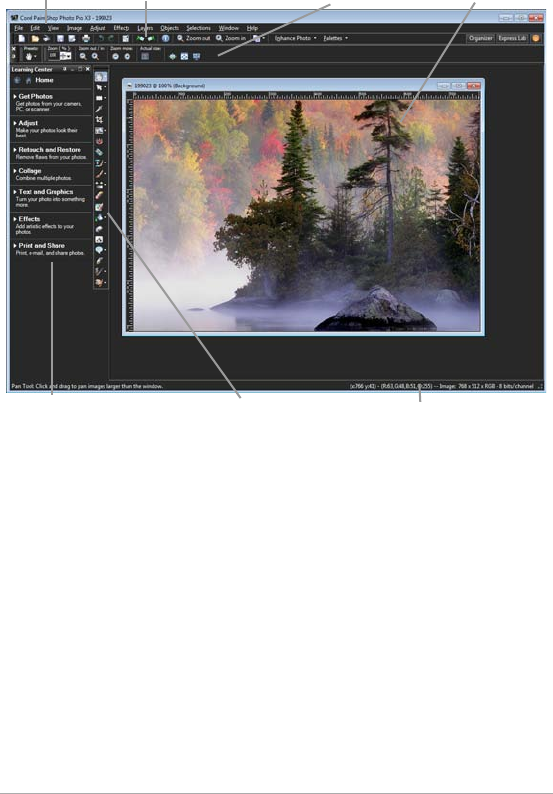Select the Picture Tube tool
Viewport: 553px width, 794px height.
click(x=100, y=228)
